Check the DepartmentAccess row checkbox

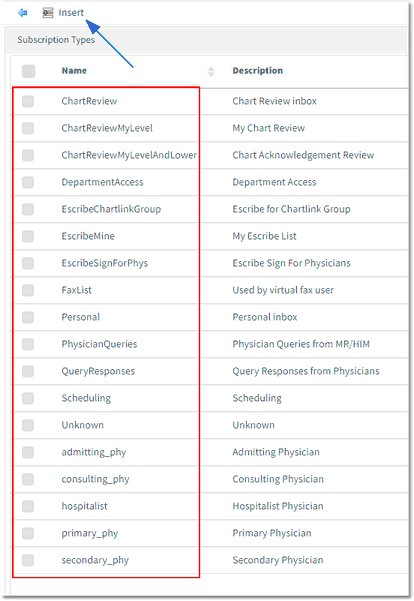coord(28,182)
